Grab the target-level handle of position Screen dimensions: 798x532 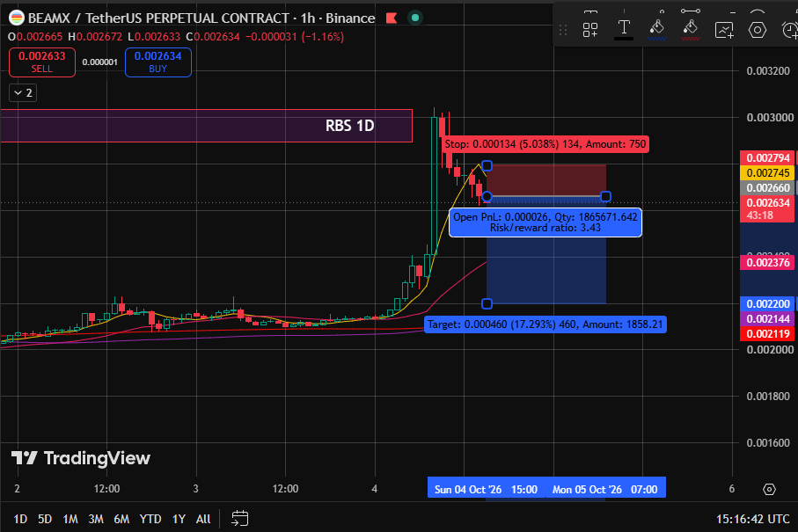[x=487, y=303]
